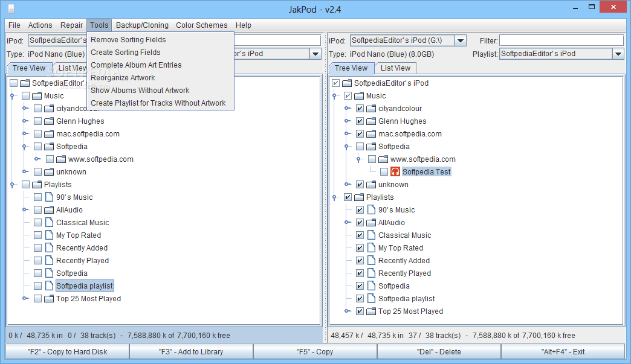Open the left pane playlist dropdown arrow
631x364 pixels.
315,54
